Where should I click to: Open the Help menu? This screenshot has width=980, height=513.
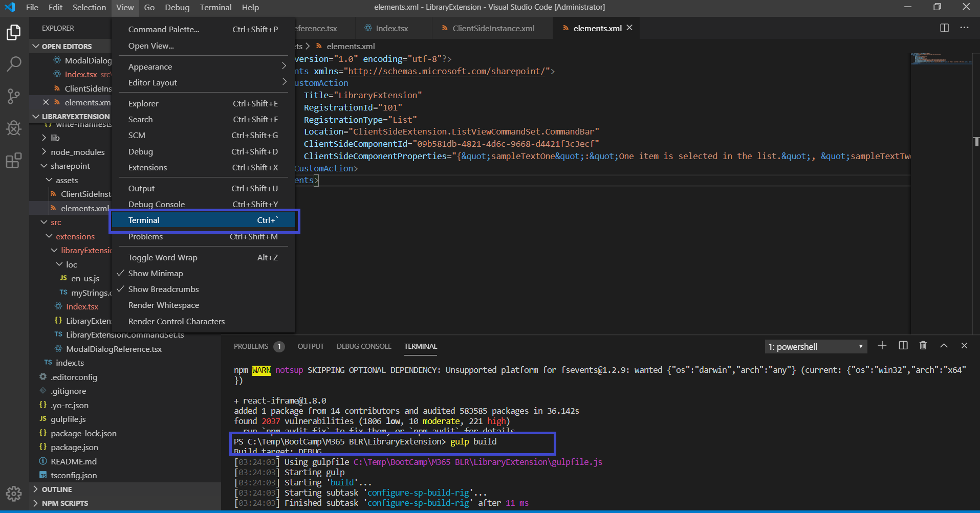250,7
